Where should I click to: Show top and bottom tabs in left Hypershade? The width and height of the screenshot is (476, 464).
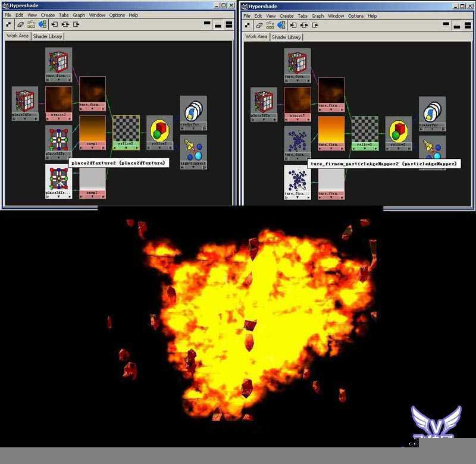click(x=229, y=24)
